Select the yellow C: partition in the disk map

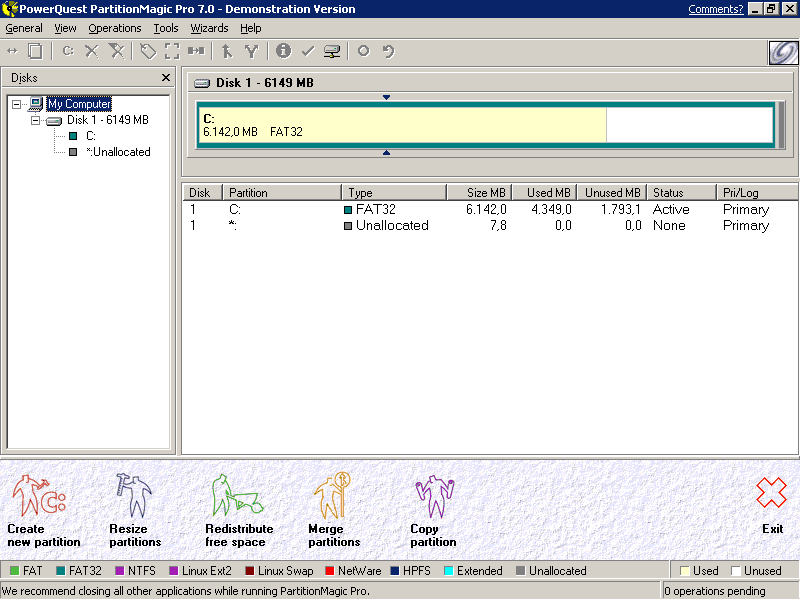pyautogui.click(x=401, y=125)
